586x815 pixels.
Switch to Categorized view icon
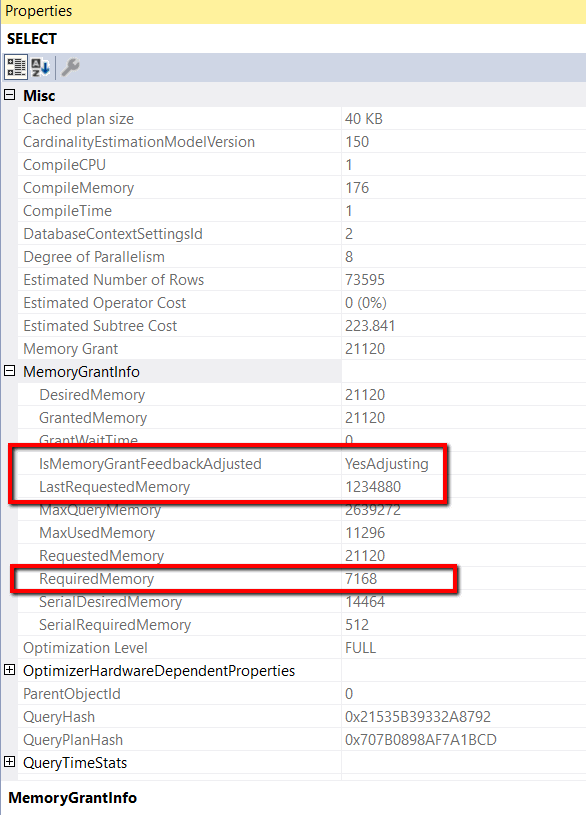16,68
